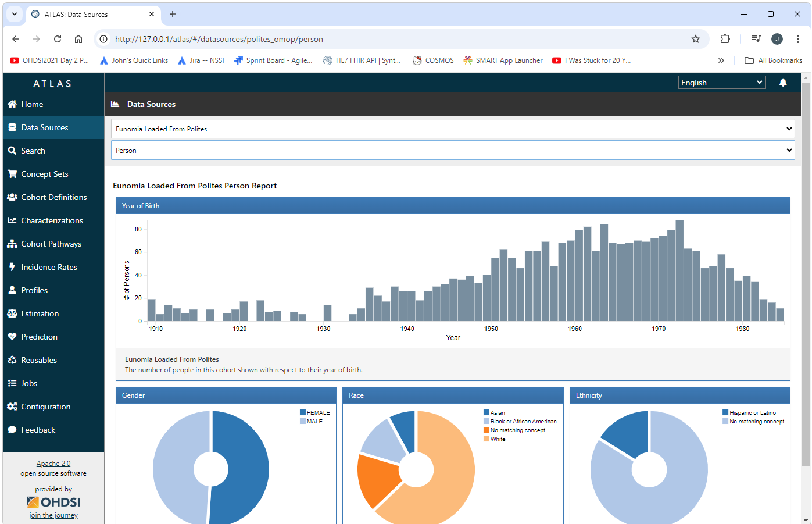Open John's Quick Links bookmark
This screenshot has width=812, height=524.
point(134,60)
